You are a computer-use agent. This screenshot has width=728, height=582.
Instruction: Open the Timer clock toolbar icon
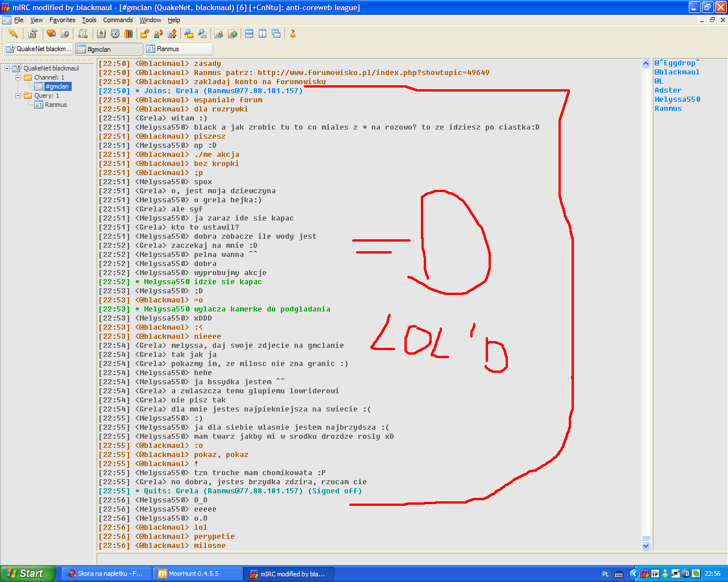click(x=115, y=34)
